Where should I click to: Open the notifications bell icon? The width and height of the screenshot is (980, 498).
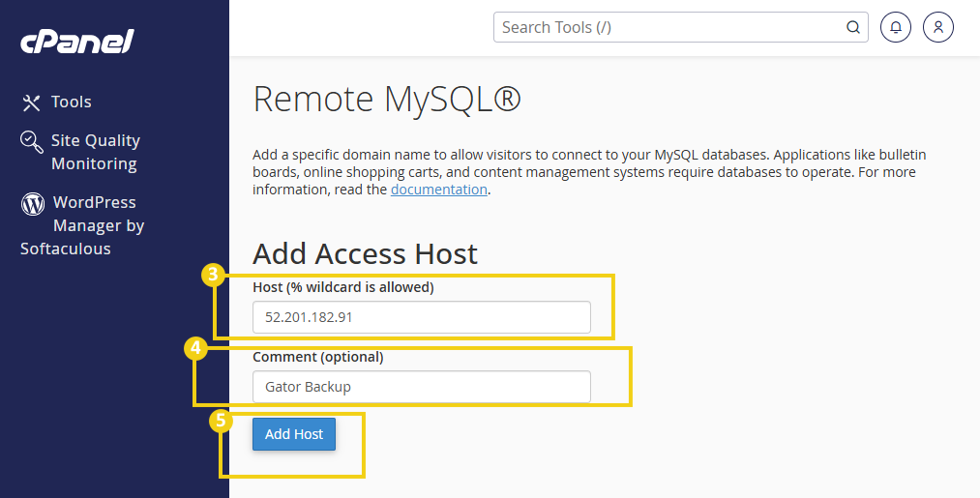point(896,27)
